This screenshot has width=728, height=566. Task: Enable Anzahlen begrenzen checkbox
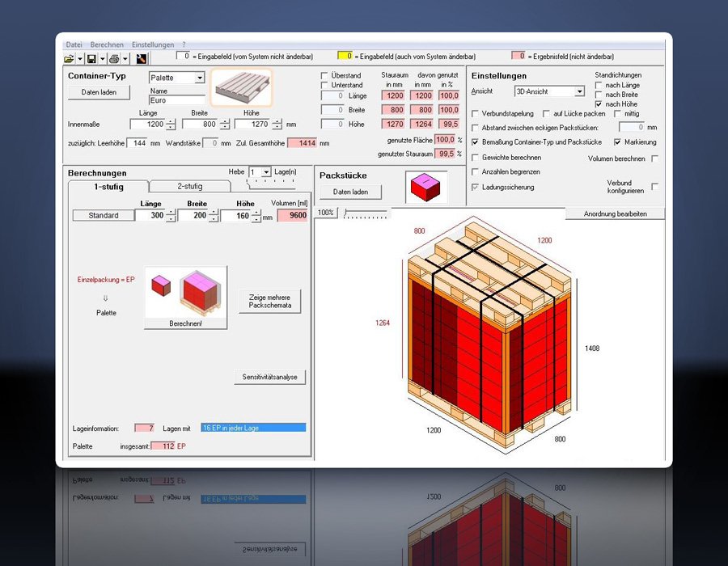[x=475, y=171]
